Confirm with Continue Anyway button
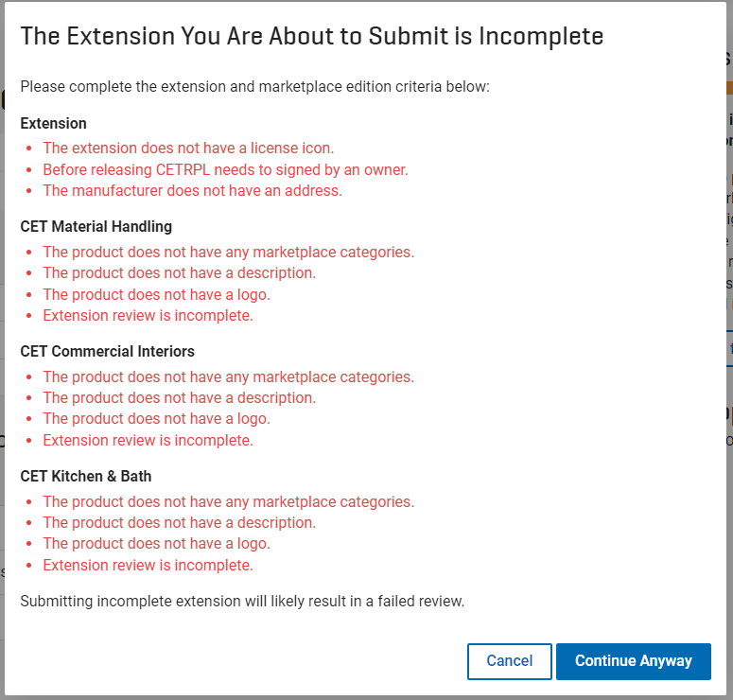 coord(634,661)
